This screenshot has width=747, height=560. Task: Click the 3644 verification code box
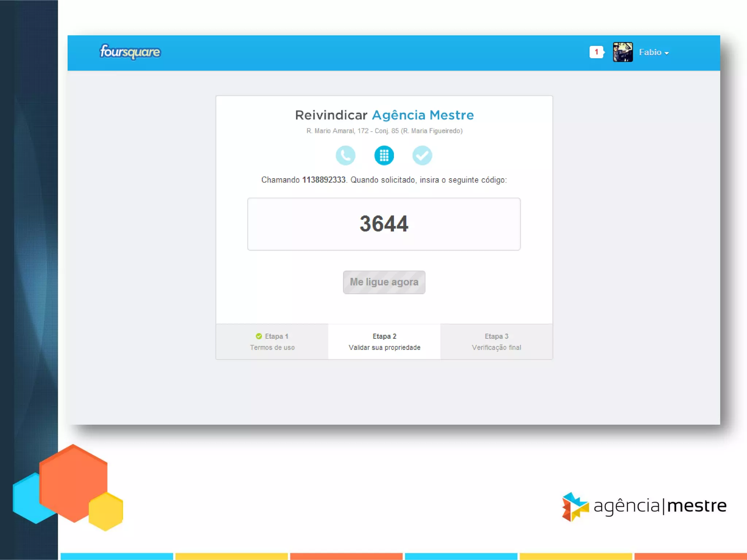click(x=384, y=224)
